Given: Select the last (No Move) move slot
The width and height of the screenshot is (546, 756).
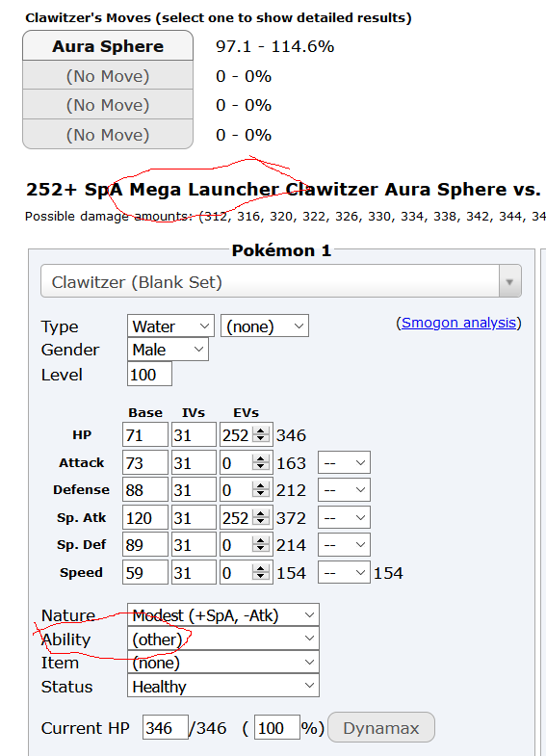Looking at the screenshot, I should [108, 135].
